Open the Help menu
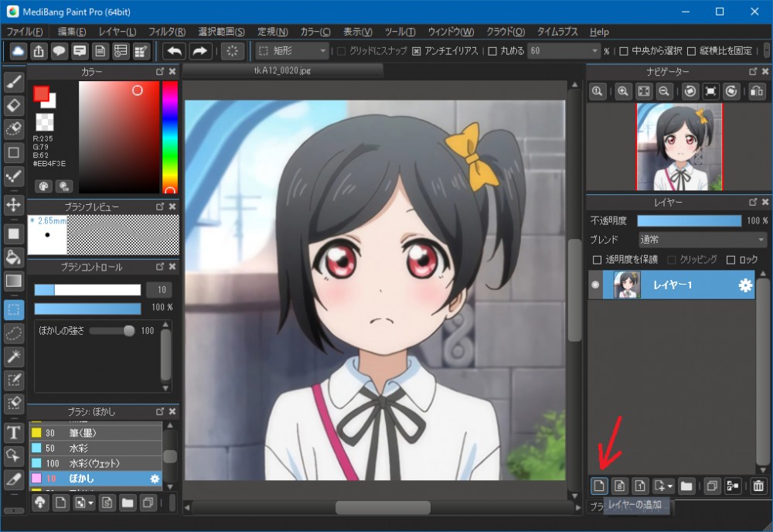 click(x=600, y=32)
